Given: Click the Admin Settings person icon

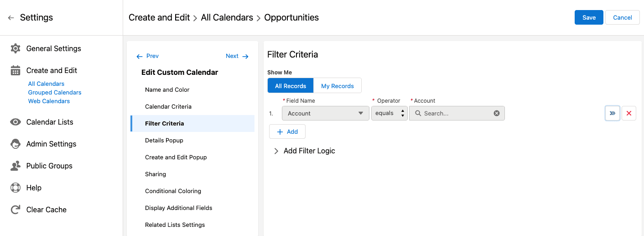Looking at the screenshot, I should (16, 144).
